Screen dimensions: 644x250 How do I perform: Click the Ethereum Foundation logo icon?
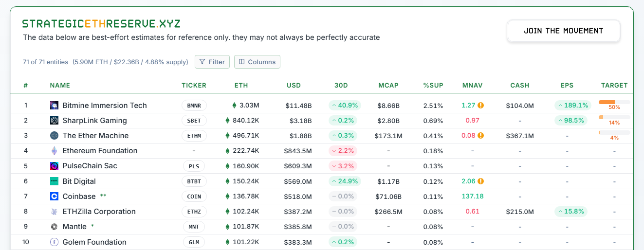(x=54, y=151)
